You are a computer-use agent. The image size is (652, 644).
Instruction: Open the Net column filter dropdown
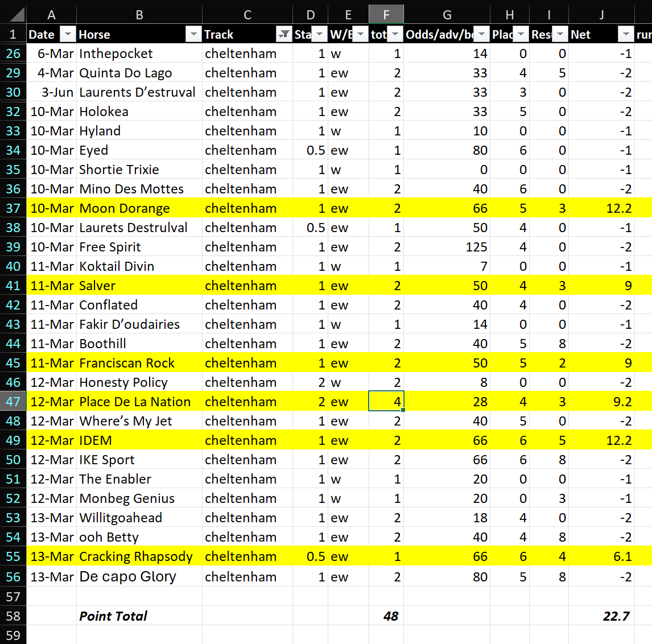626,34
